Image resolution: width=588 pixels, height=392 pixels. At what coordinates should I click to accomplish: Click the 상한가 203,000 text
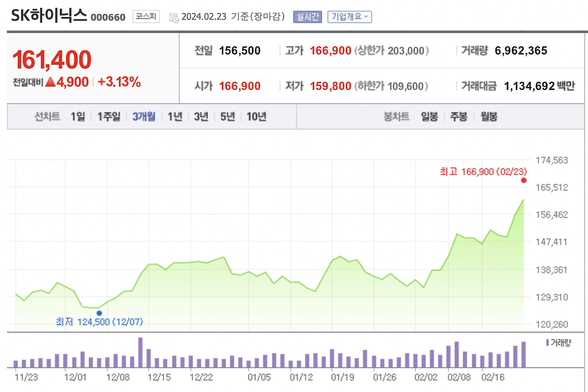392,51
